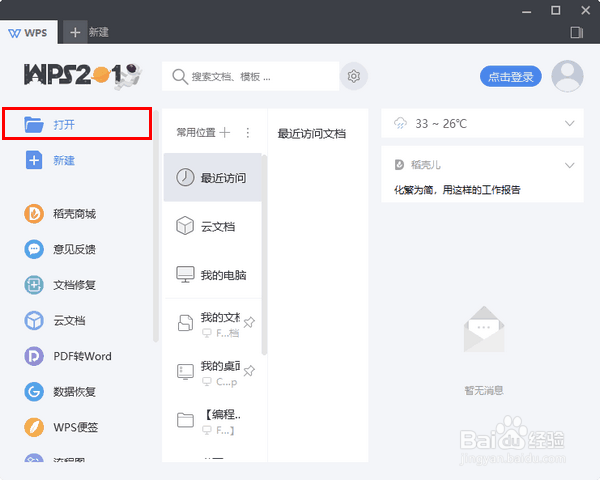The width and height of the screenshot is (600, 480).
Task: Unpin the 我的文档 location
Action: click(x=249, y=322)
